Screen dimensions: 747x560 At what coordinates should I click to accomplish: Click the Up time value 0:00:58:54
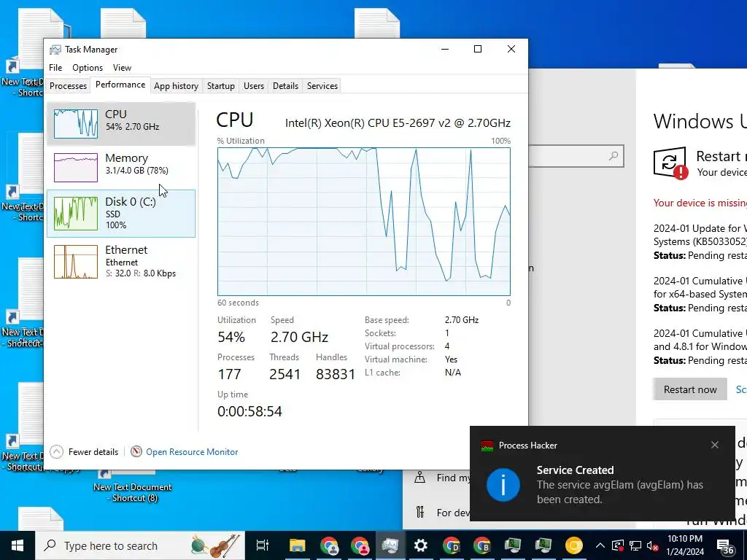pyautogui.click(x=249, y=411)
